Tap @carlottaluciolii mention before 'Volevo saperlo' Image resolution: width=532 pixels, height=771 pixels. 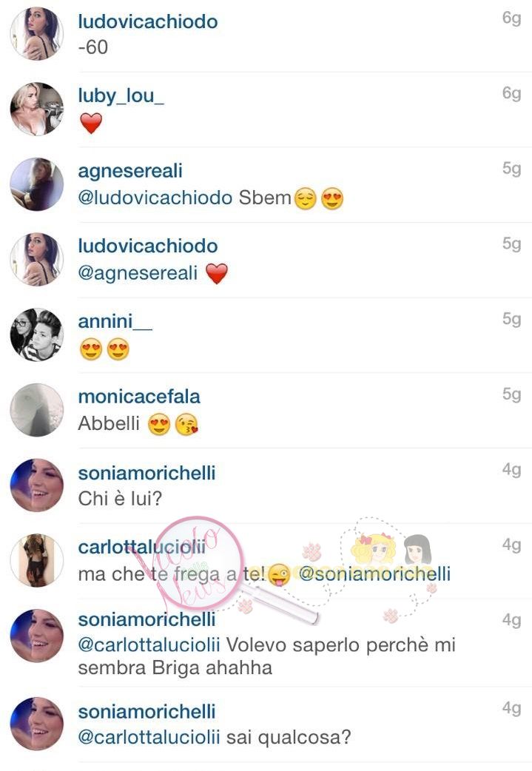149,644
